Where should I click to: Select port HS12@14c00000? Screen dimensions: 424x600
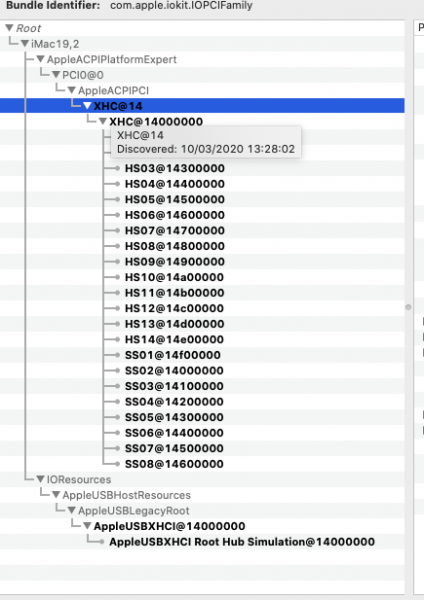click(174, 308)
